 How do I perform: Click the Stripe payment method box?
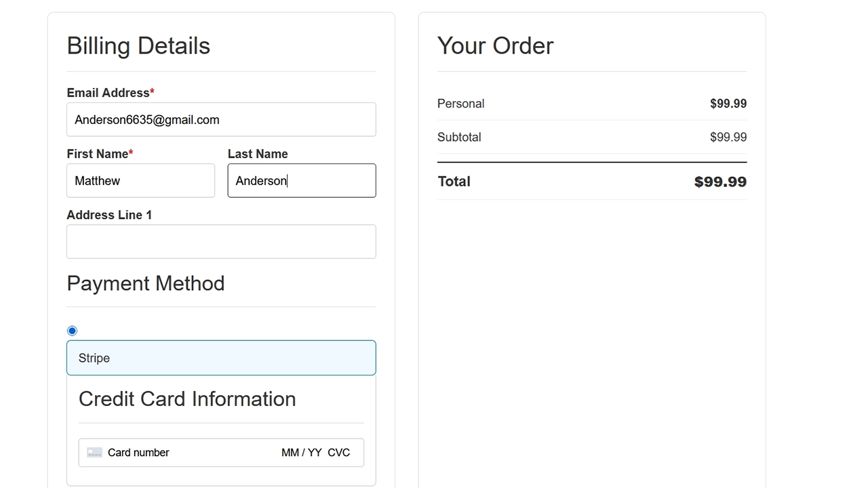point(221,358)
